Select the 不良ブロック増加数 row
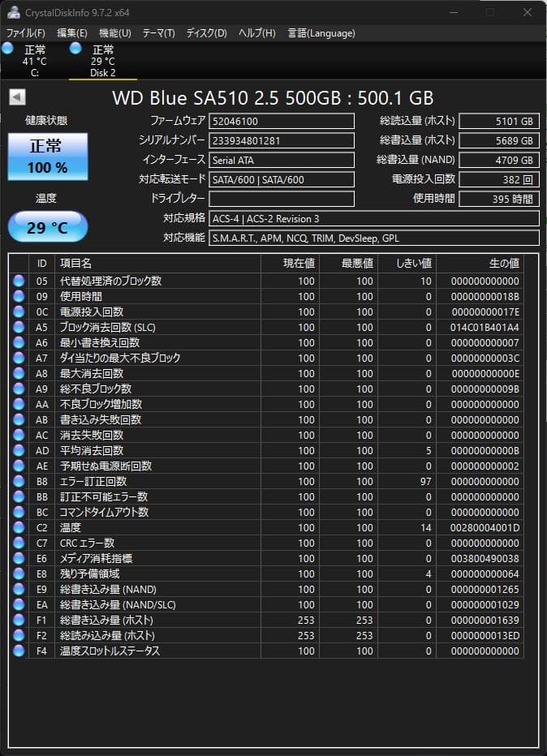This screenshot has width=547, height=756. click(266, 404)
